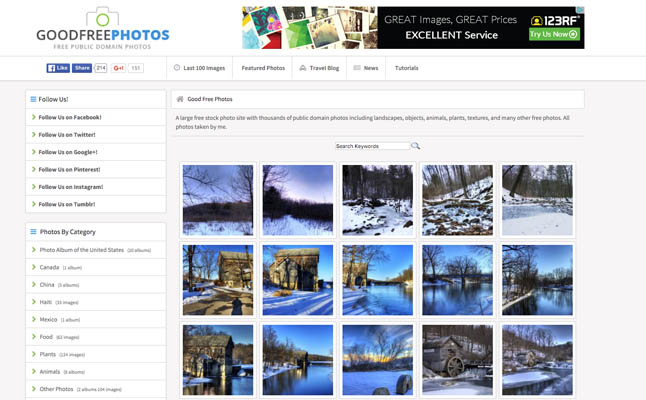Click the GoodFreePhotos camera logo
This screenshot has height=400, width=646.
[x=103, y=28]
